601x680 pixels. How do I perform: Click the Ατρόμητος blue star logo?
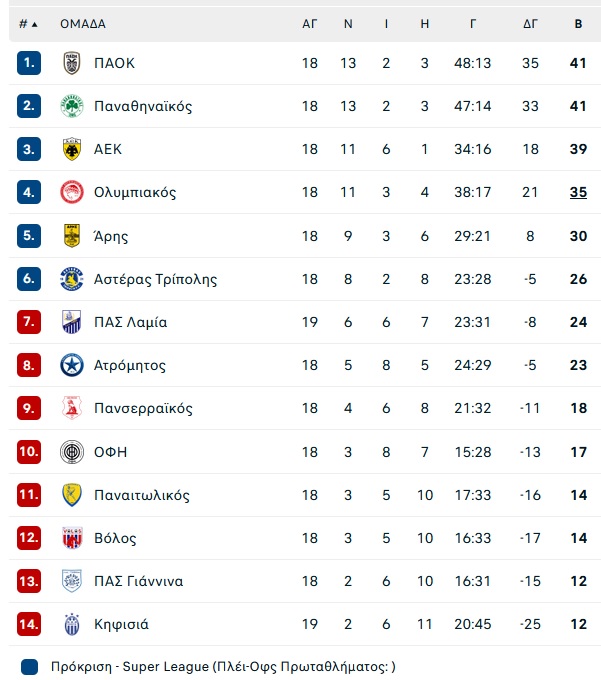pyautogui.click(x=72, y=365)
